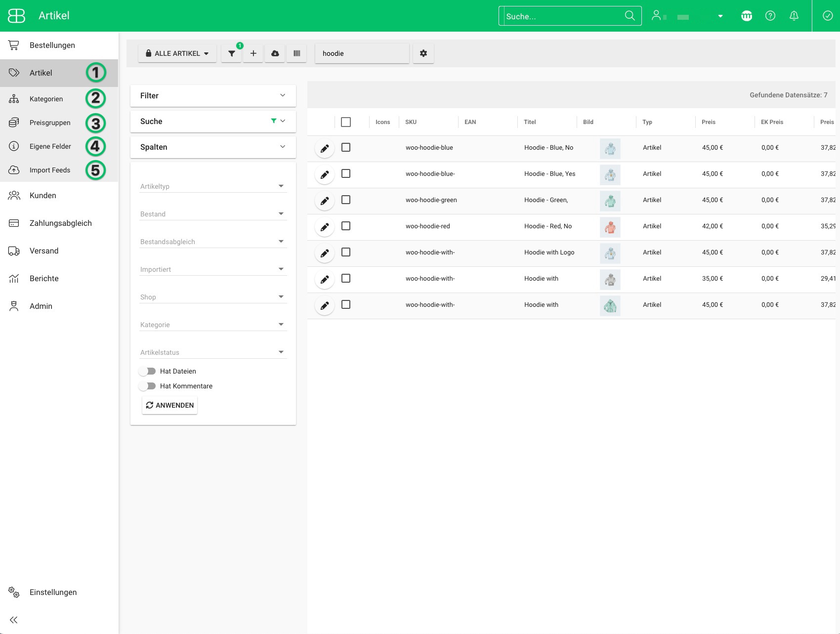Edit the woo-hoodie-green article with its pencil
This screenshot has width=840, height=634.
[x=325, y=201]
